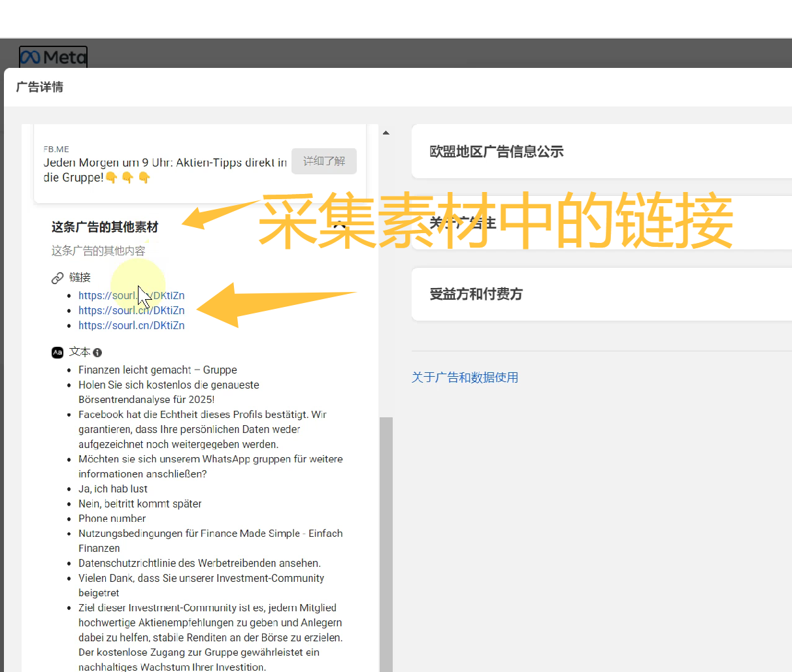Expand the 欧盟地区广告信息公示 section
Viewport: 792px width, 672px height.
pyautogui.click(x=497, y=152)
